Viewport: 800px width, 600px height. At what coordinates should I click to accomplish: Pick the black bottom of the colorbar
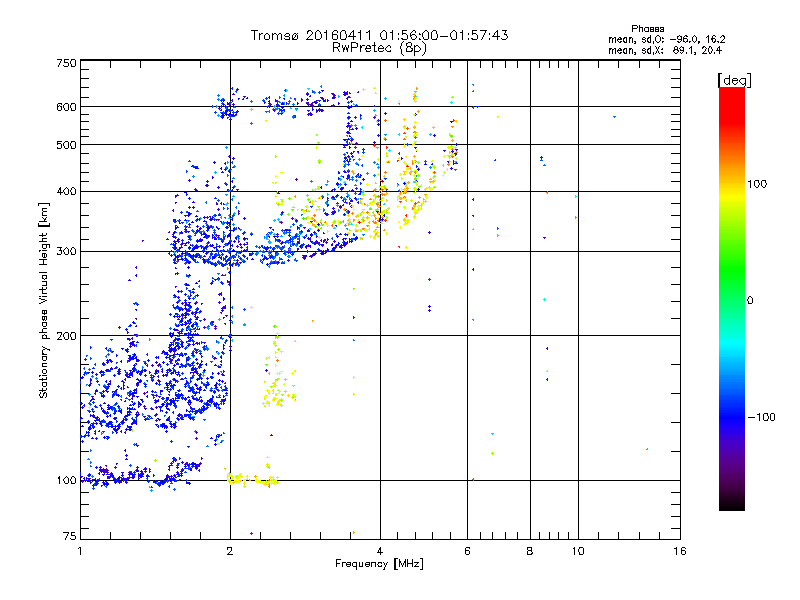click(x=732, y=505)
